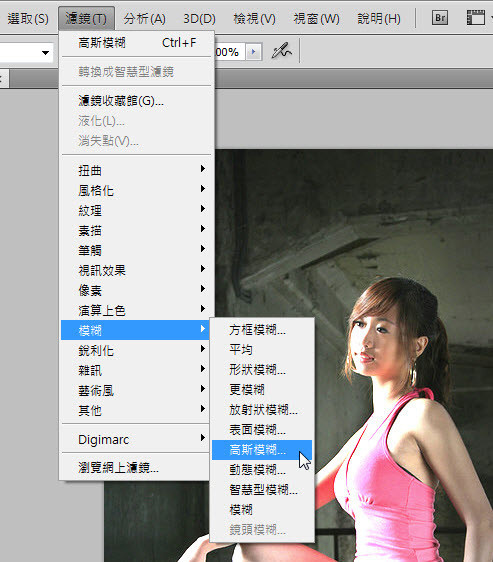
Task: Click the 00% opacity value field
Action: click(x=229, y=52)
